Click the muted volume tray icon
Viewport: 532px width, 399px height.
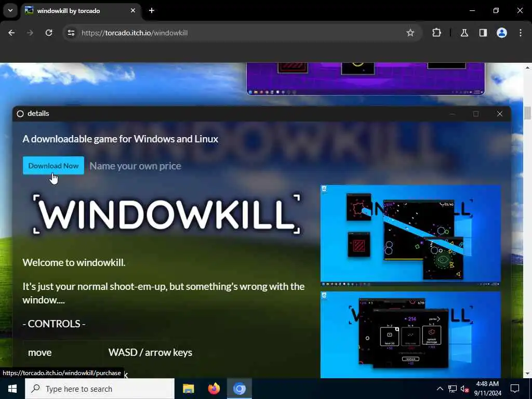(465, 389)
